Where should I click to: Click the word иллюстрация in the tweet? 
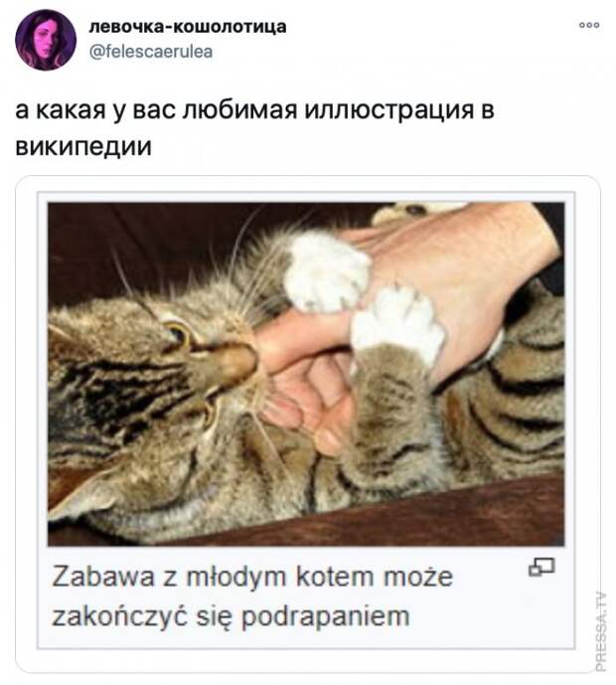point(389,109)
